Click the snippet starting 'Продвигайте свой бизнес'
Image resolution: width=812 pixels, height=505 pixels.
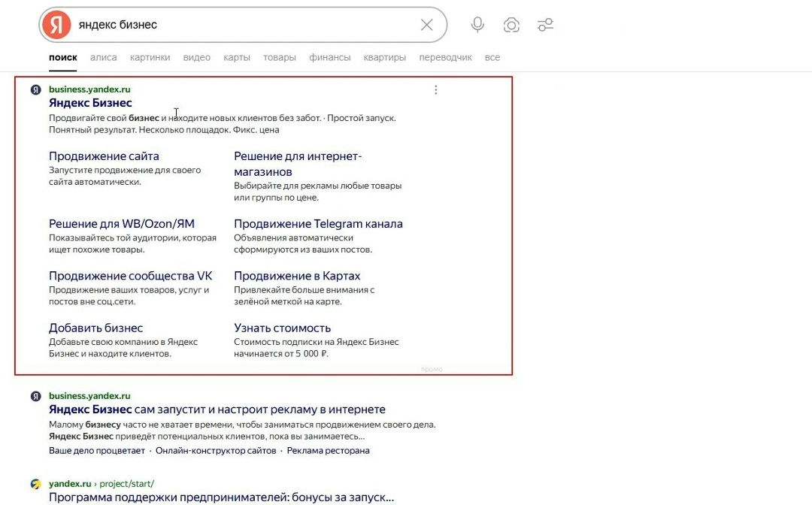222,124
